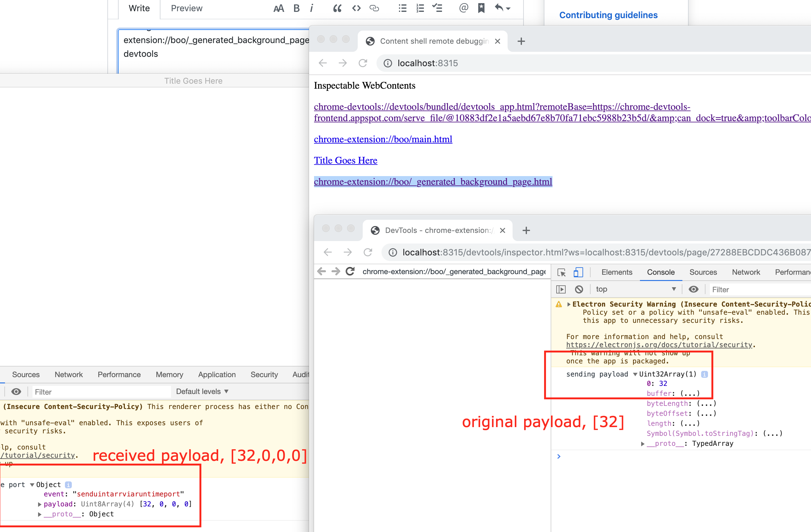Collapse the Electron Security Warning message

pos(568,304)
